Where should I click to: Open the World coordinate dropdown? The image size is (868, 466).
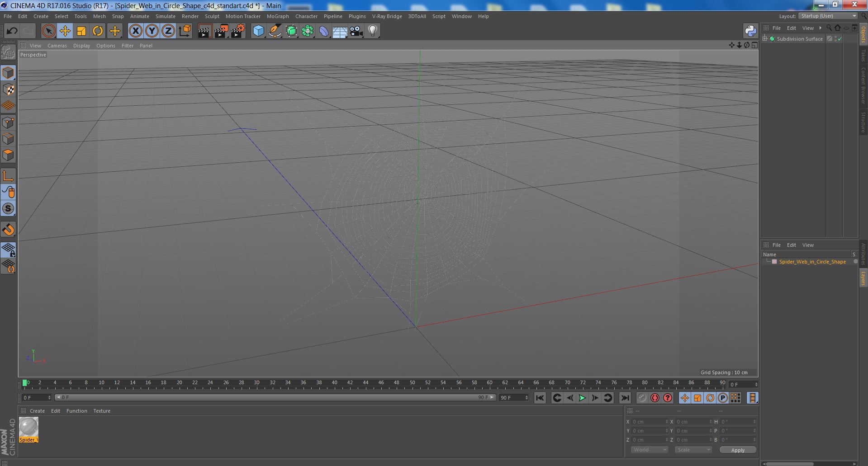(x=650, y=450)
